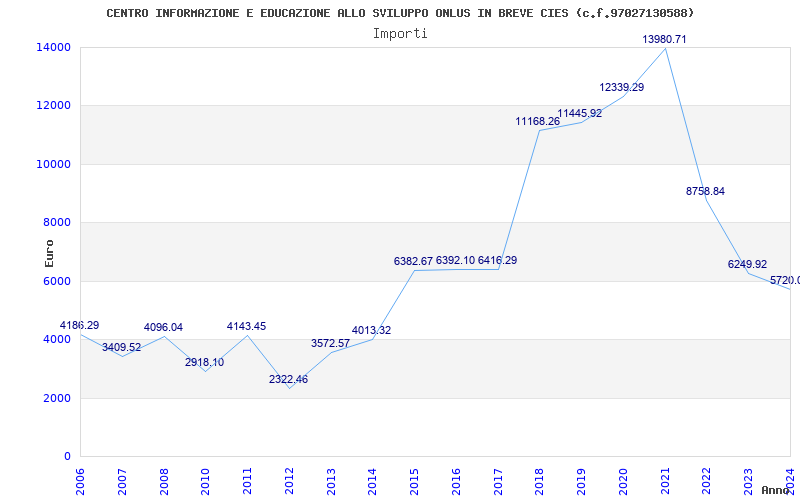Click the data label 6382.67

click(413, 262)
